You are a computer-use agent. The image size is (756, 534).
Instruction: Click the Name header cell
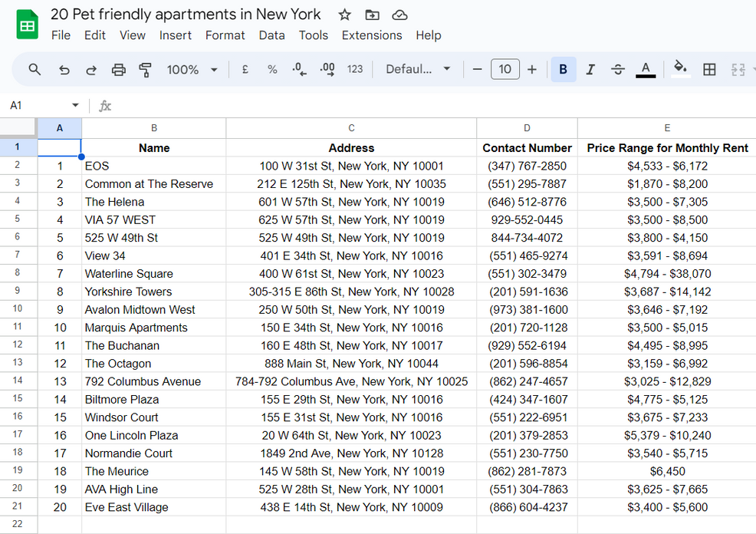[154, 147]
